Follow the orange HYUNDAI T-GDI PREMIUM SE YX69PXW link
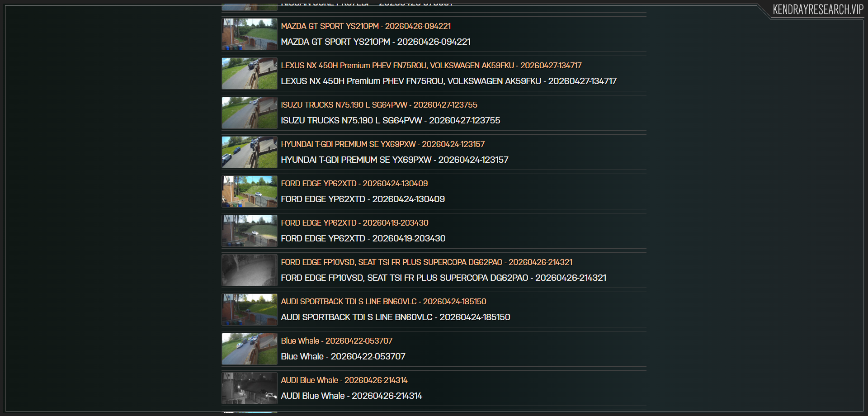The height and width of the screenshot is (416, 868). point(382,144)
